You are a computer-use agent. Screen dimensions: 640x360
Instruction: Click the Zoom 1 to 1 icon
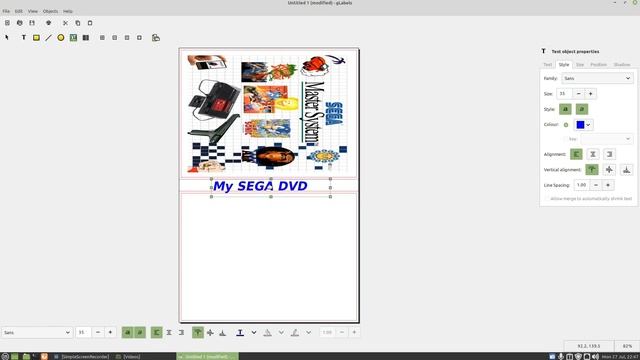[127, 38]
